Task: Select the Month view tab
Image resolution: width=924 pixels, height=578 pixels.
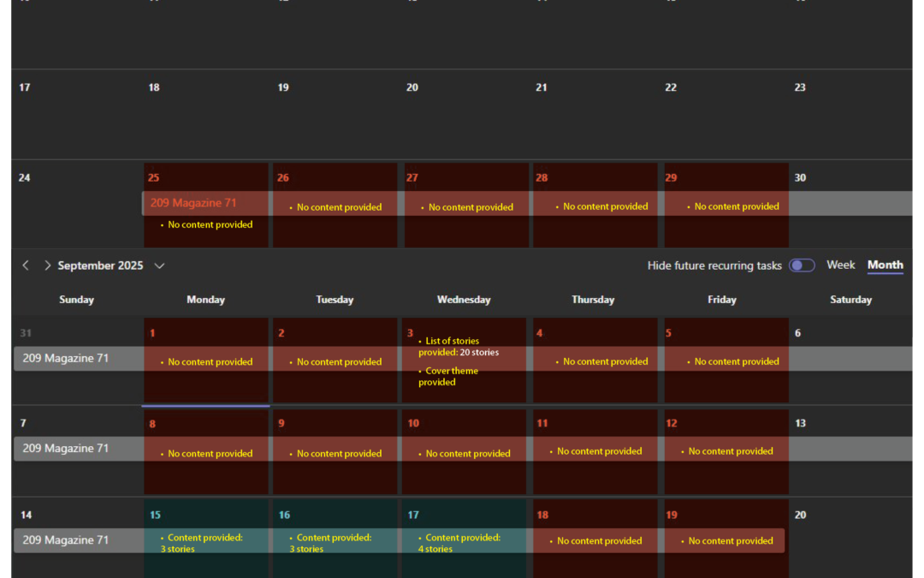Action: (885, 265)
